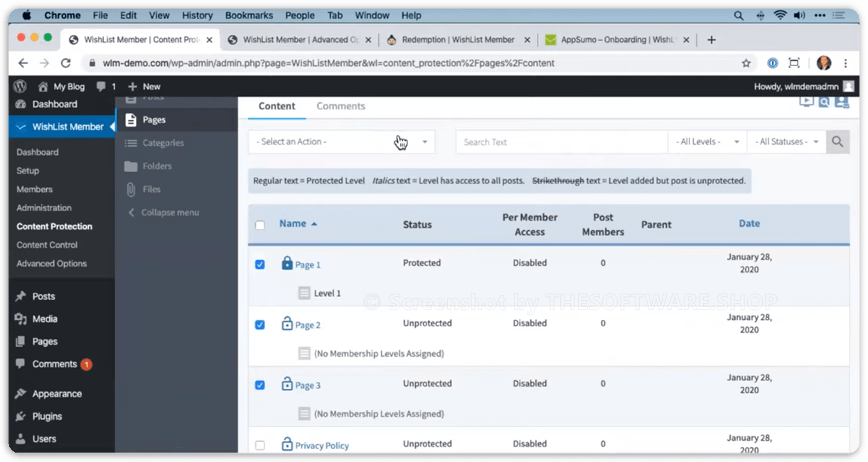Viewport: 868px width, 462px height.
Task: Open Setup in the WishList Member sidebar
Action: point(28,171)
